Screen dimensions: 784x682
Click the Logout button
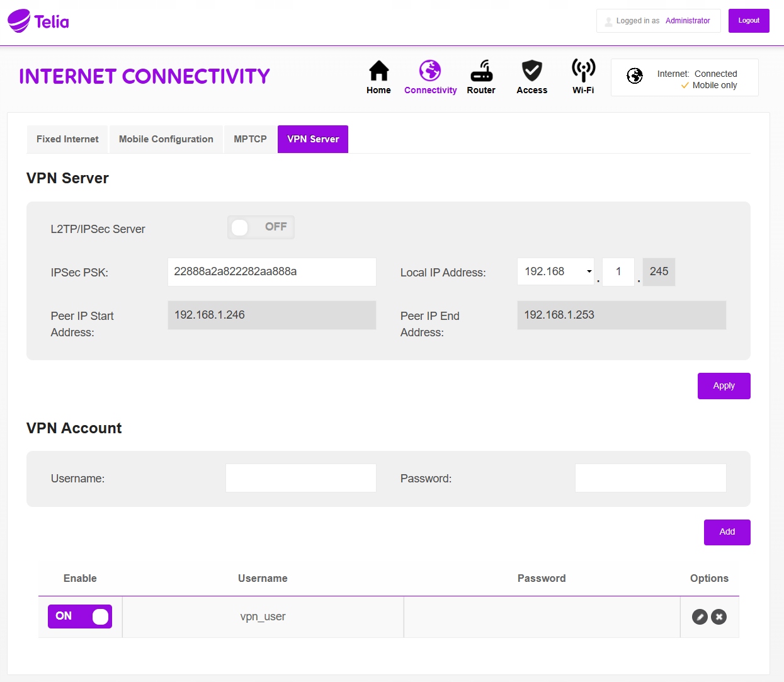click(x=749, y=21)
